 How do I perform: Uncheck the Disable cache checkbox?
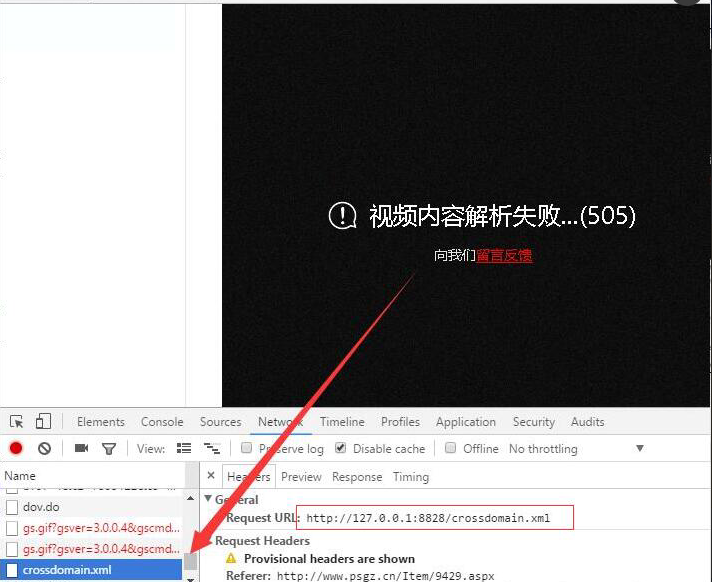[341, 449]
